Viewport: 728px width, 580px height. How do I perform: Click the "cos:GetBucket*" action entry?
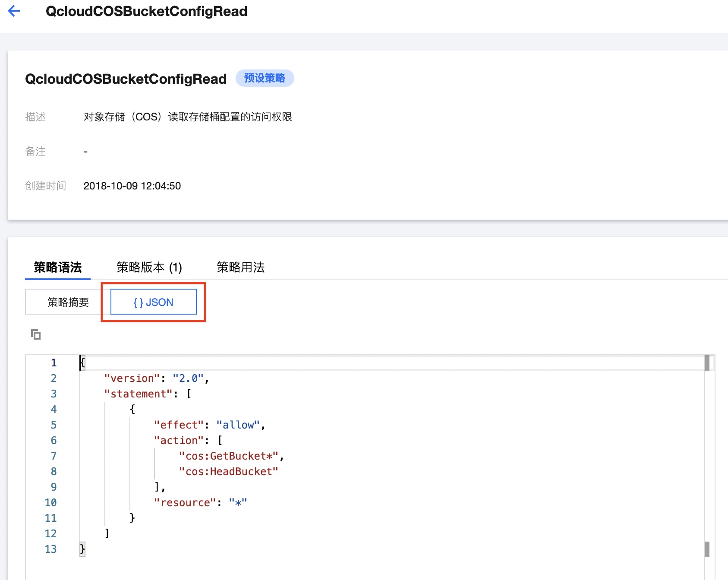pyautogui.click(x=229, y=456)
